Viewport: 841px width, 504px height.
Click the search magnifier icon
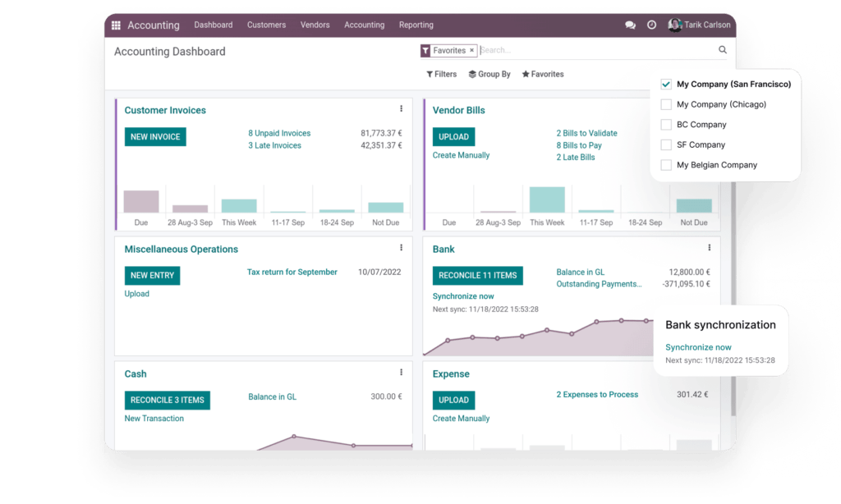coord(723,50)
